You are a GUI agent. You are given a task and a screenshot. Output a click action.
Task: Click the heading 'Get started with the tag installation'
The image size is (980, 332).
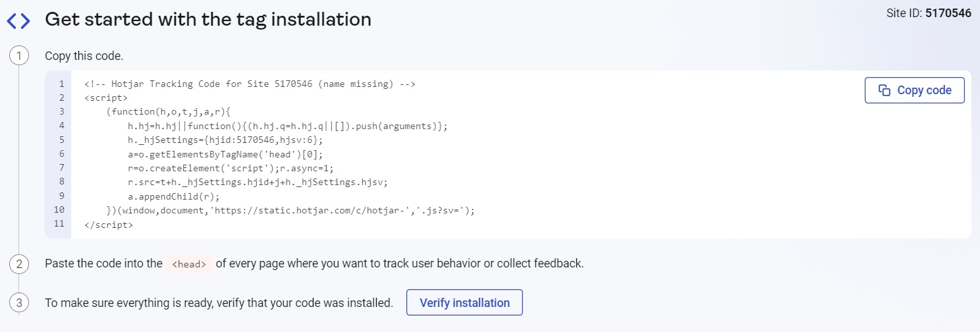tap(208, 20)
